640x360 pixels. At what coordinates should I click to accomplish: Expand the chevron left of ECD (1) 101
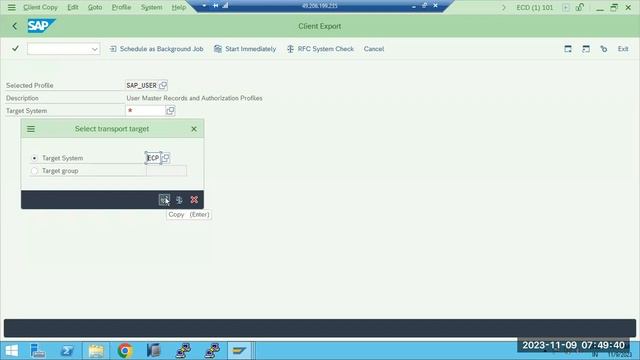[504, 7]
